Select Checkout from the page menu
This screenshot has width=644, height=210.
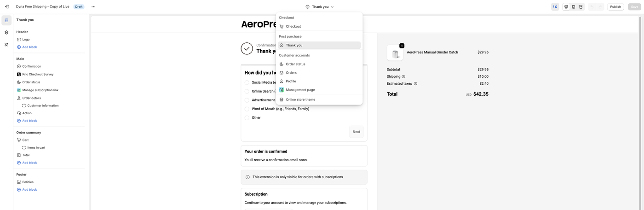tap(293, 26)
